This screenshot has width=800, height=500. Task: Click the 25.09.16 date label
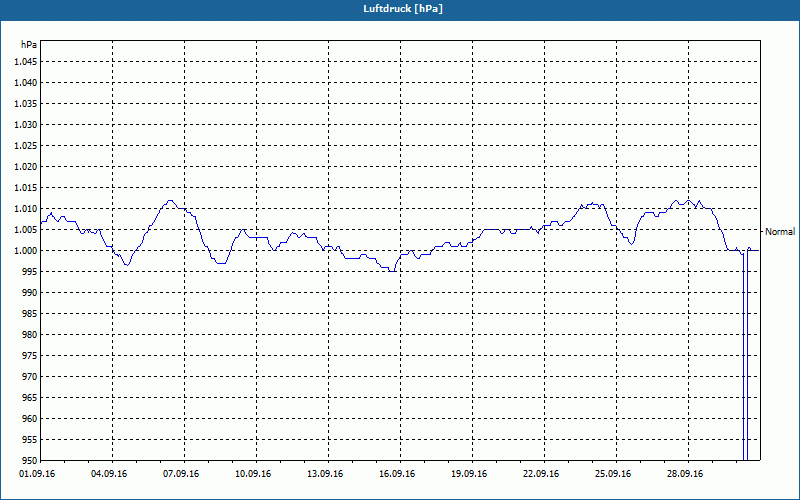pos(613,474)
